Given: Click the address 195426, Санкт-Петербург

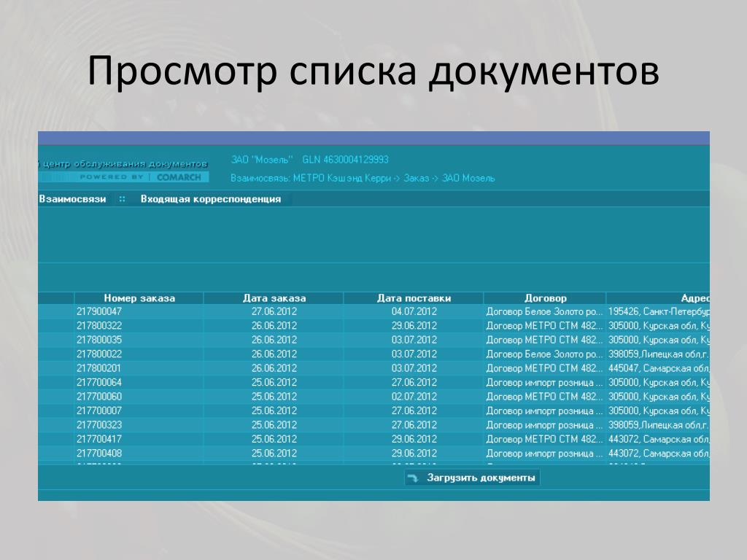Looking at the screenshot, I should (659, 311).
